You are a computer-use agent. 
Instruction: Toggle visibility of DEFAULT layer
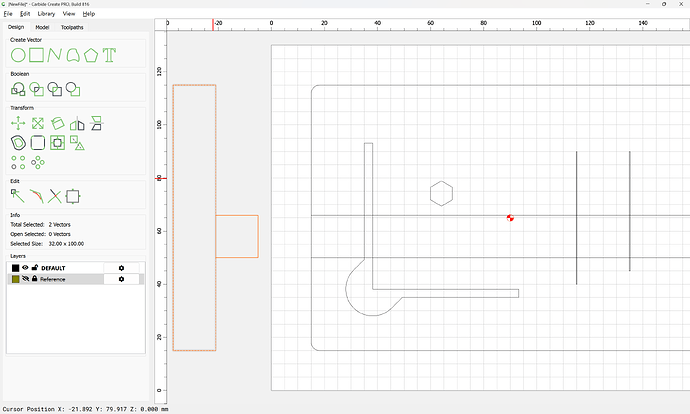coord(25,267)
